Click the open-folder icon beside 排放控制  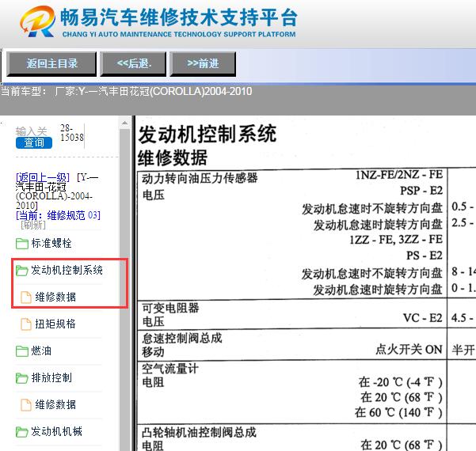22,378
